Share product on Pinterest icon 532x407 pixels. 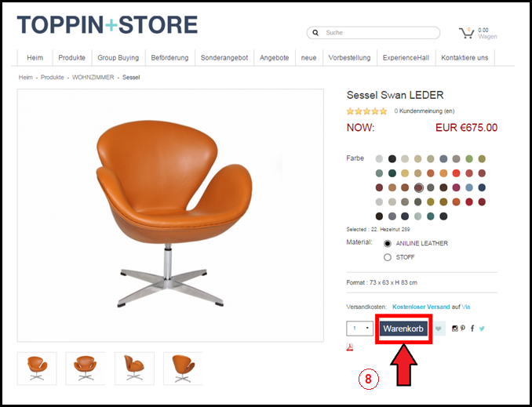pos(463,329)
